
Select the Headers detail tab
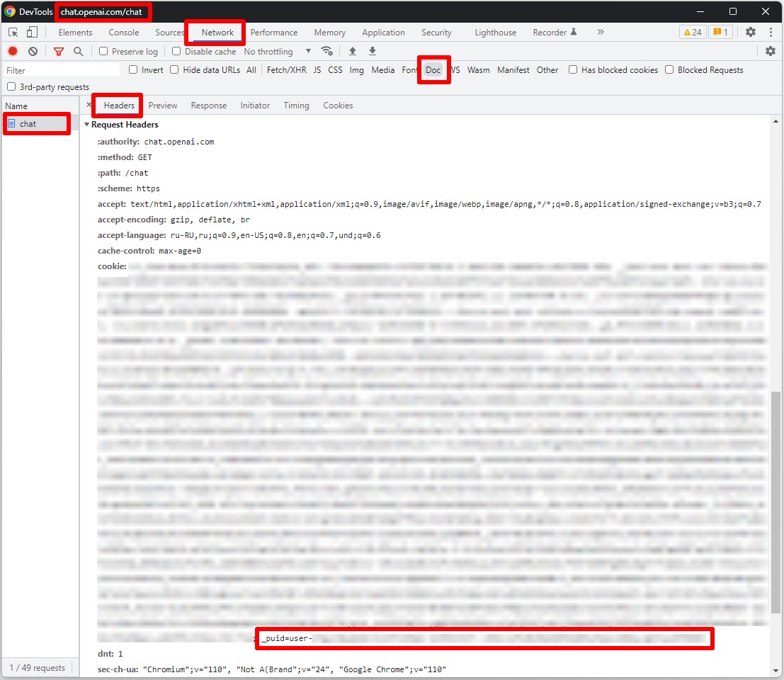click(x=119, y=106)
